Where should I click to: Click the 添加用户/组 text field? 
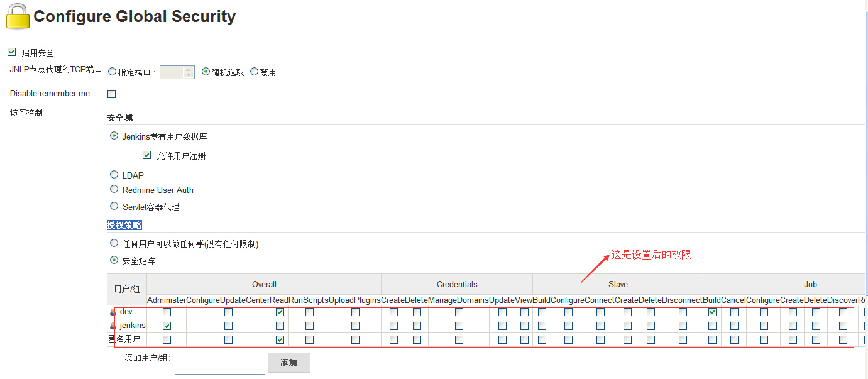(x=220, y=368)
